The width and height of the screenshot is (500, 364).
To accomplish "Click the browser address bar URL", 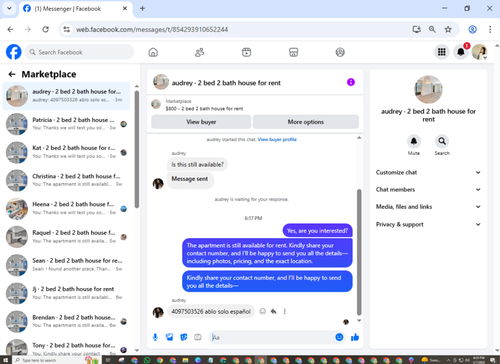I will click(x=152, y=29).
